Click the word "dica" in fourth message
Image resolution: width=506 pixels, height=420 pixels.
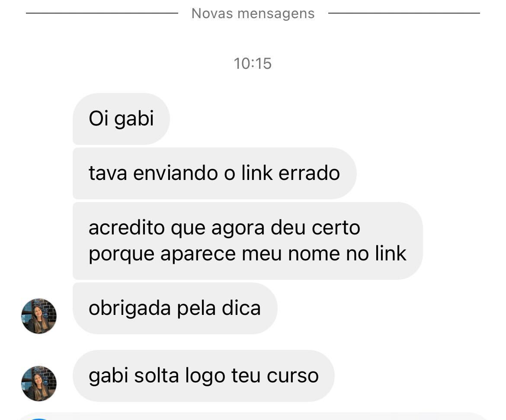[241, 308]
